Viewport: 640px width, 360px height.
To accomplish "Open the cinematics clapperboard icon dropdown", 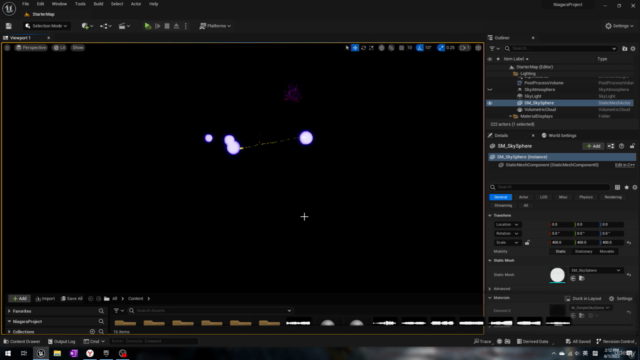I will [124, 26].
